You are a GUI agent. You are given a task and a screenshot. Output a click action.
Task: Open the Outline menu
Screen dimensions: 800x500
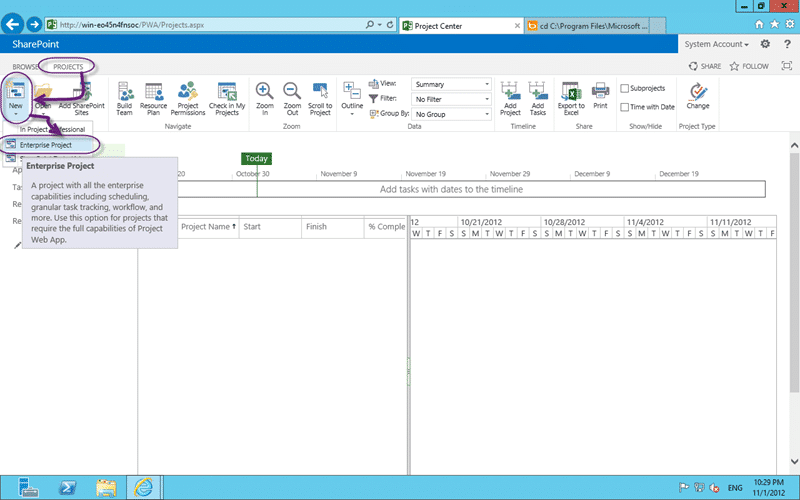[352, 99]
